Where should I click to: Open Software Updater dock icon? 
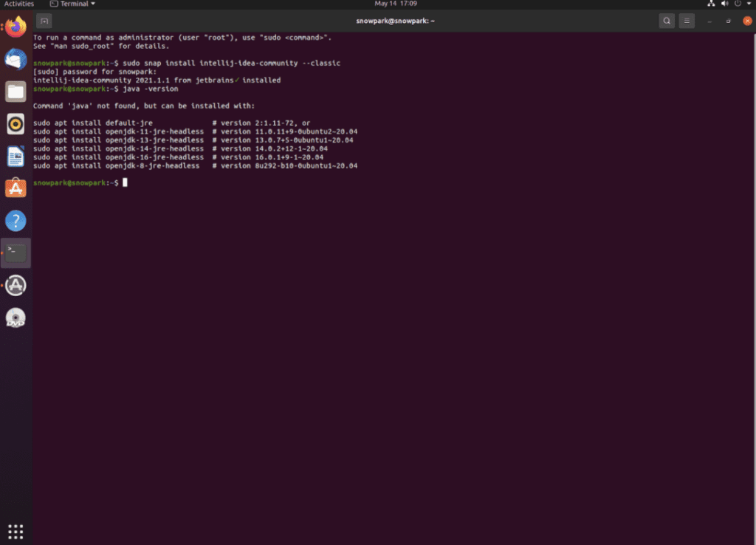[x=16, y=285]
